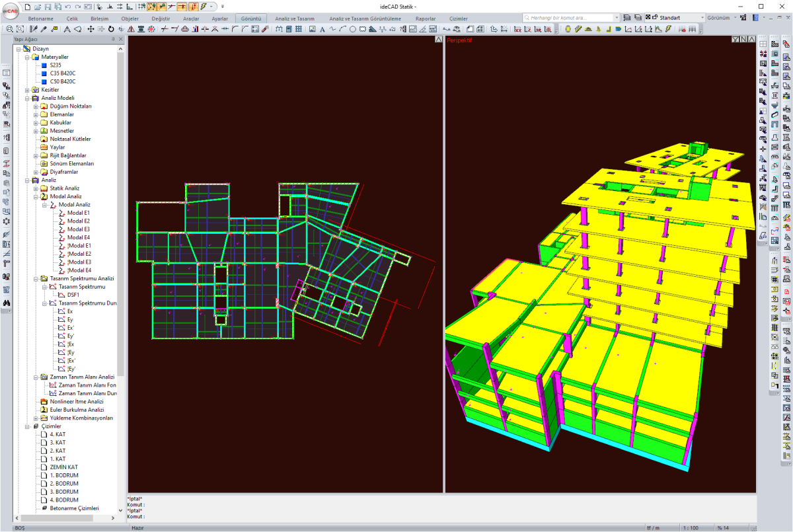Open the Analiz ve Tasarım ribbon tab

294,19
